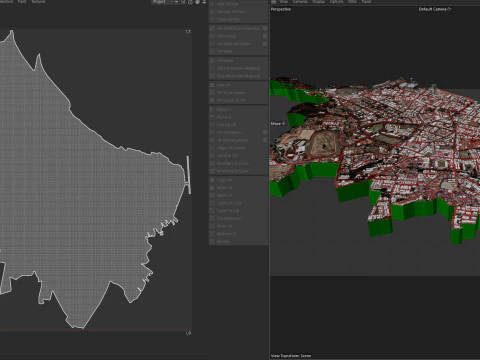Choose UV Rectangularize

coord(236,140)
